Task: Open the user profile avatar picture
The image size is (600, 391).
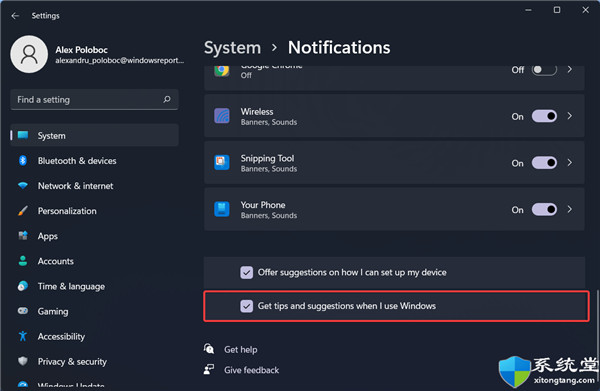Action: (29, 54)
